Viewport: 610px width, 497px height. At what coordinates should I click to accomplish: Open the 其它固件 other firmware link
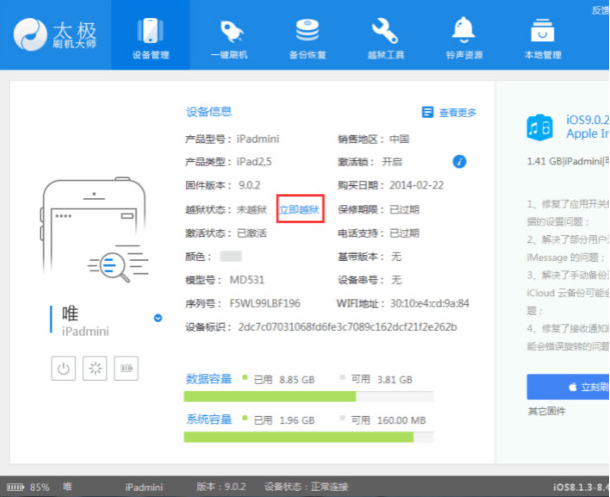click(x=547, y=411)
